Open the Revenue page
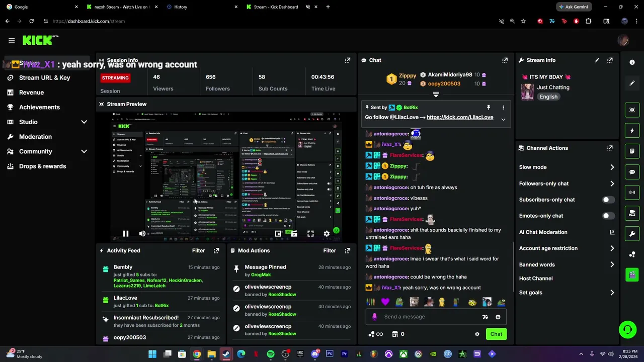Screen dimensions: 644x362 point(31,93)
